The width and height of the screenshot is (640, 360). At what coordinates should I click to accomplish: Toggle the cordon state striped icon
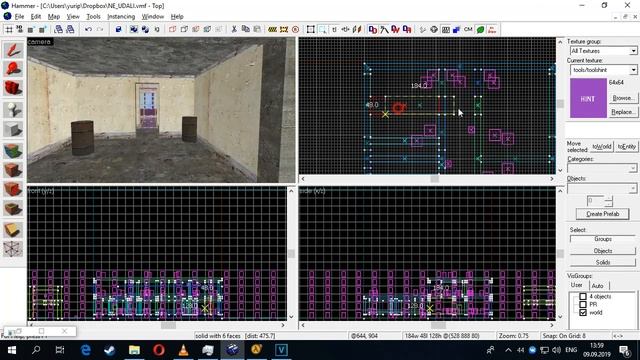click(272, 29)
